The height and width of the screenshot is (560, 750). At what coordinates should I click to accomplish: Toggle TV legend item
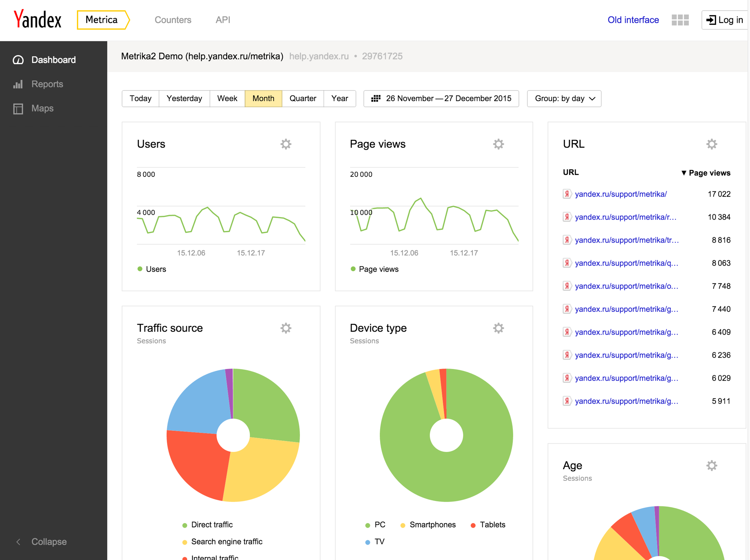(x=375, y=542)
